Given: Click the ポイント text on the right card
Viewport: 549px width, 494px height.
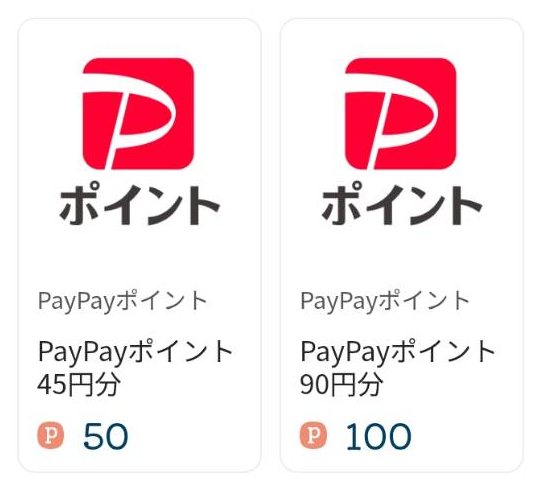Looking at the screenshot, I should (402, 204).
